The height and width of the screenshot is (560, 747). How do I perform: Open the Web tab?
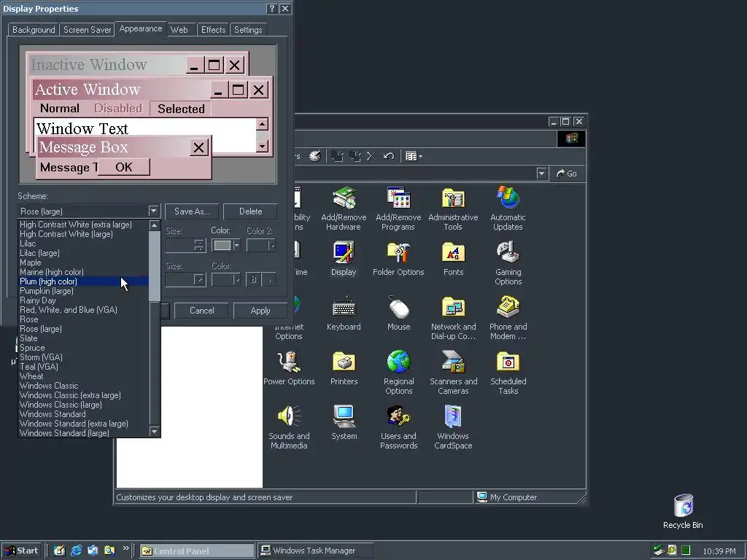[x=179, y=29]
